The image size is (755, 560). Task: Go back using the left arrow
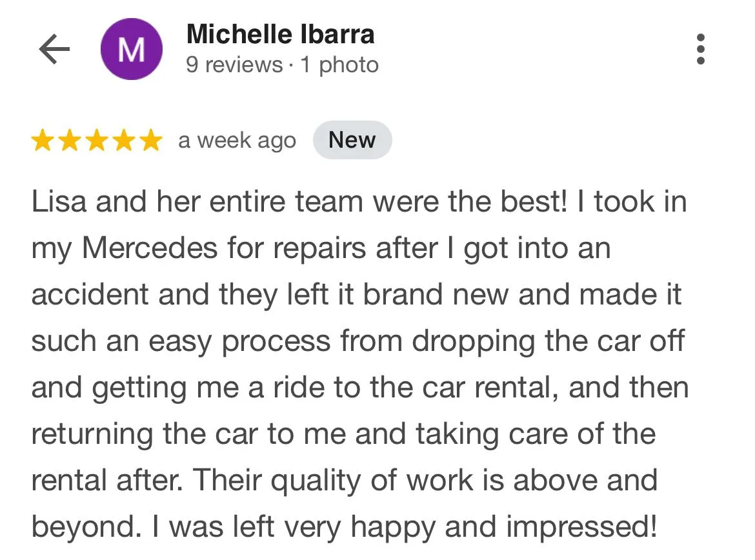point(54,50)
